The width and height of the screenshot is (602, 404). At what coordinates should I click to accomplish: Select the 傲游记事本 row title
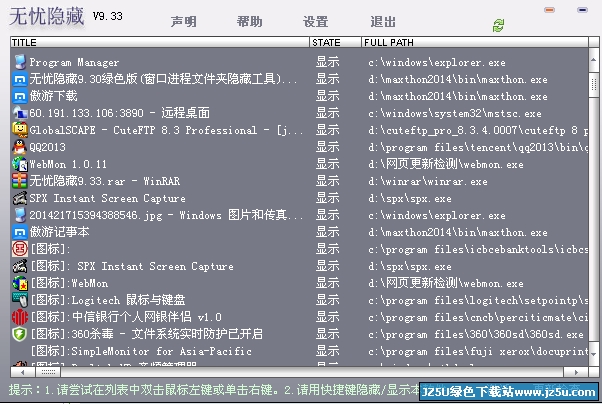(60, 232)
